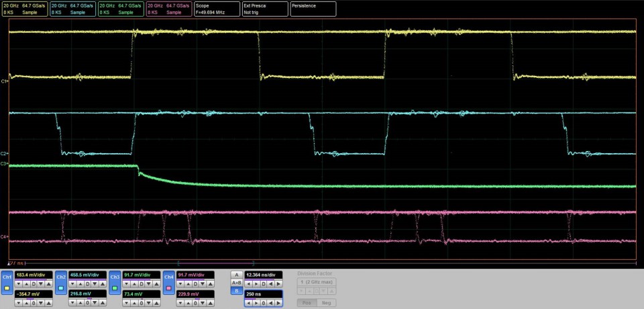644x309 pixels.
Task: Open the Persistence status box
Action: tap(313, 9)
